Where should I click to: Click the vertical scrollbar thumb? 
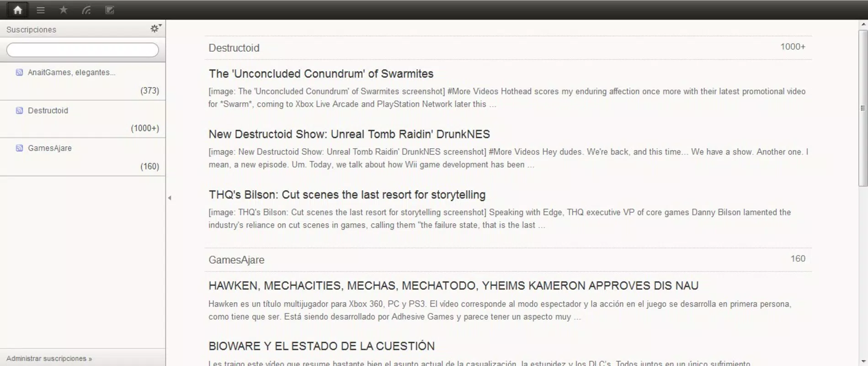[863, 108]
